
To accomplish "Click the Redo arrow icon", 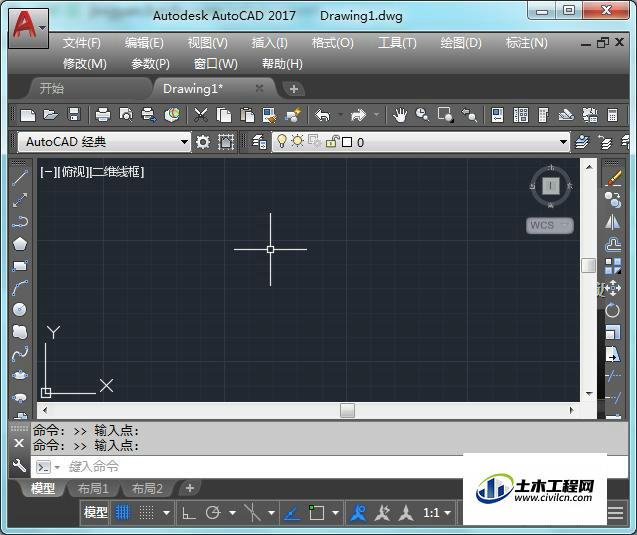I will click(358, 115).
